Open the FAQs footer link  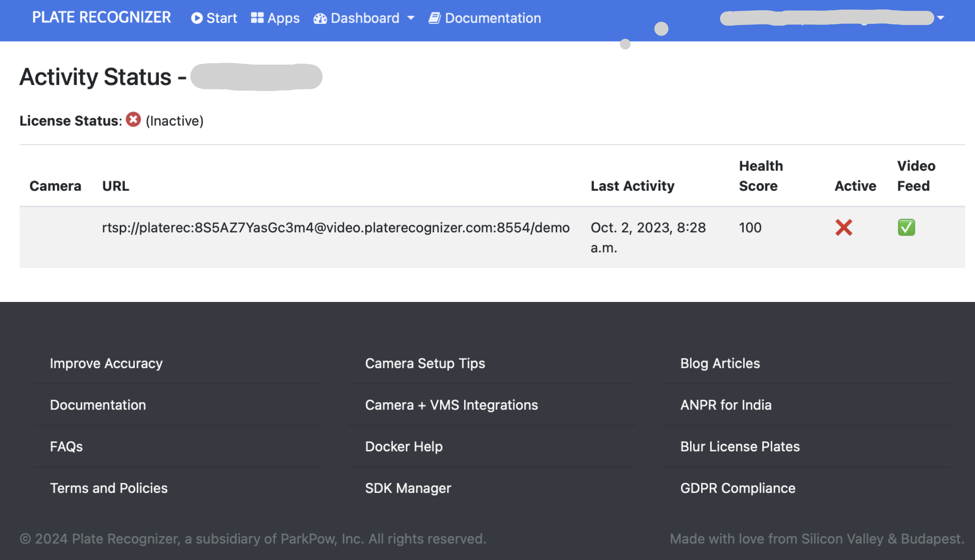(x=66, y=446)
